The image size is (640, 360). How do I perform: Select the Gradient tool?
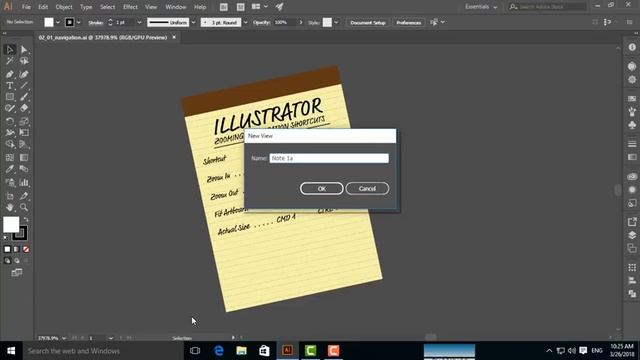24,158
